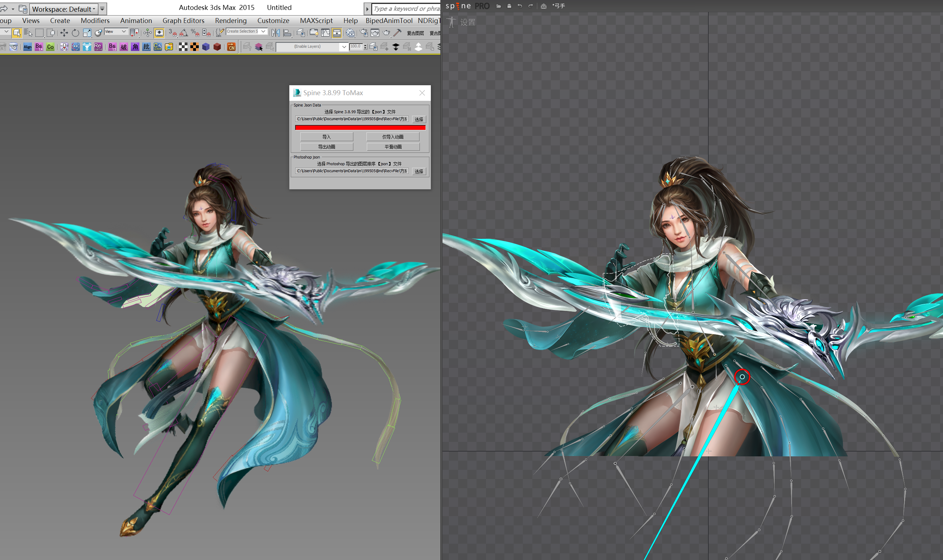Image resolution: width=943 pixels, height=560 pixels.
Task: Choose Rectangular Selection Region tool
Action: click(39, 33)
